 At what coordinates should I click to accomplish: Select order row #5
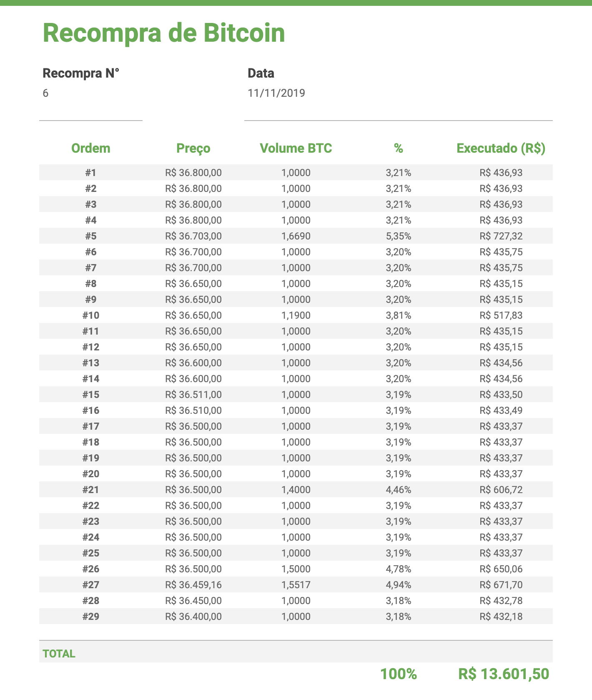[296, 236]
